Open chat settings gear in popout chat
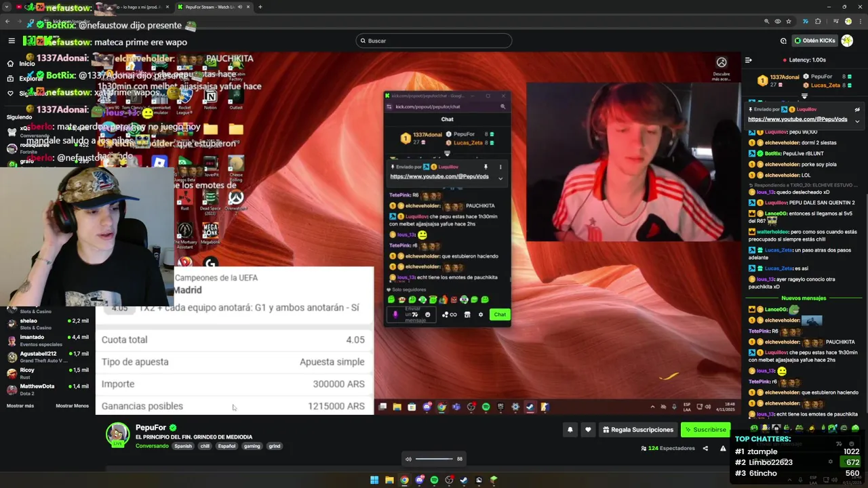 click(481, 314)
